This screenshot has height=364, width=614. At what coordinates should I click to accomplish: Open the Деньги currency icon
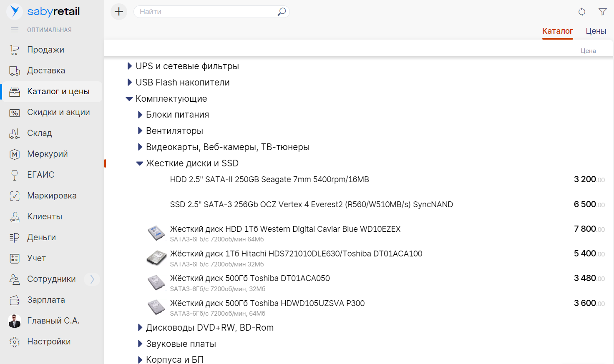[15, 238]
